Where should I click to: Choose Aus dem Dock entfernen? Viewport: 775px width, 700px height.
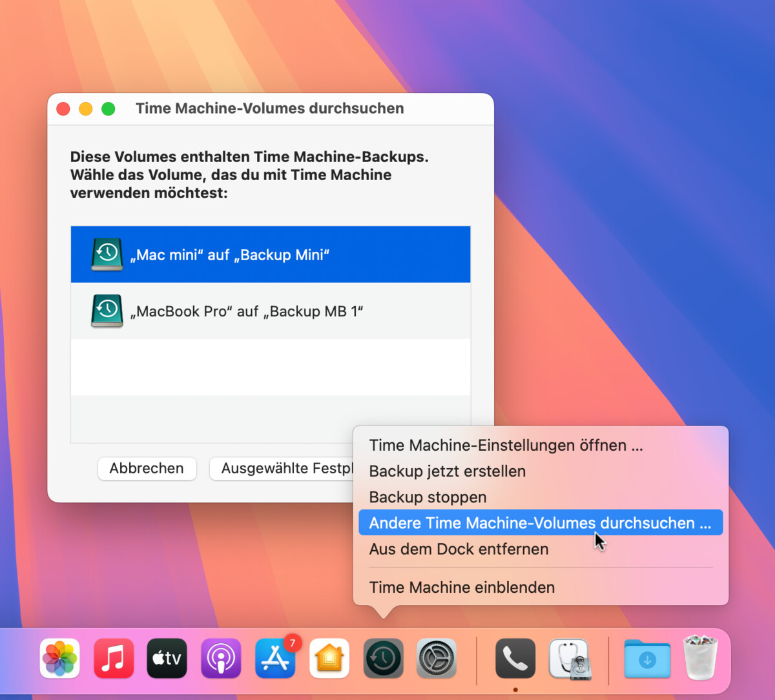(x=459, y=548)
